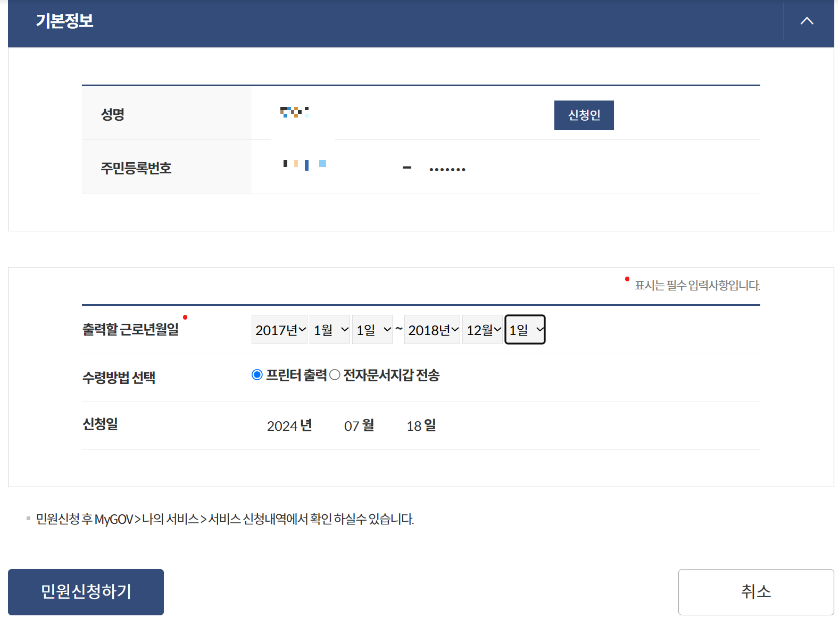The height and width of the screenshot is (635, 840).
Task: Click the masked 주민등록번호 back-digits field
Action: pos(447,169)
